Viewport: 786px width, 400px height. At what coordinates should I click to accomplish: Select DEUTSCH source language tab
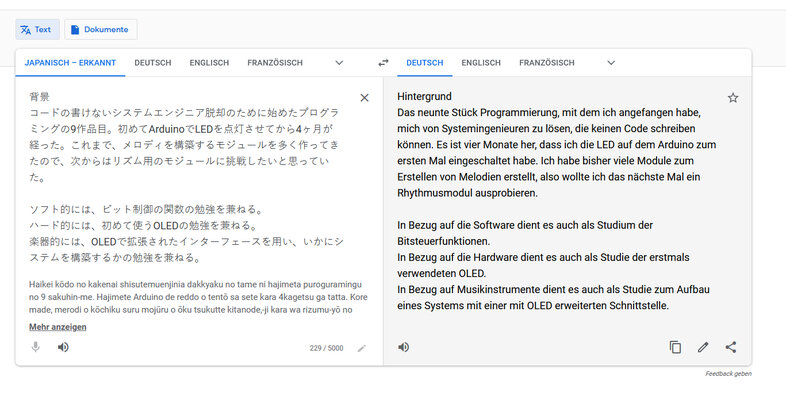pos(153,63)
